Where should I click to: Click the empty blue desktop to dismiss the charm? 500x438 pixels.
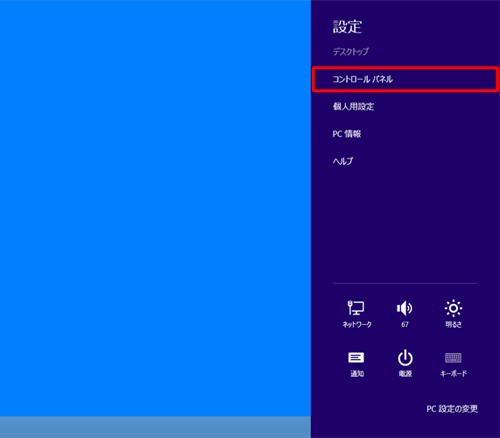click(x=155, y=208)
